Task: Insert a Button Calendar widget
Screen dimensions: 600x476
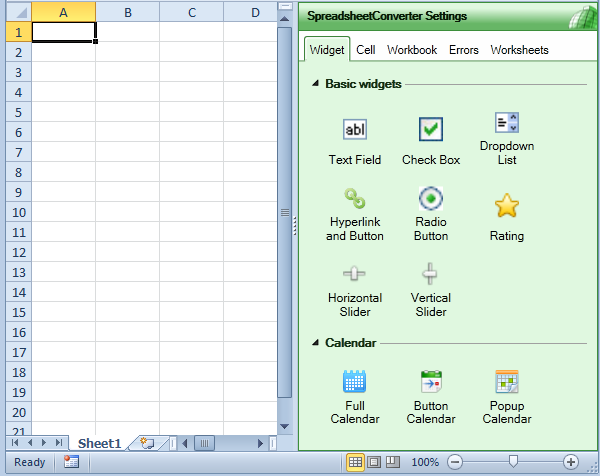Action: (431, 398)
